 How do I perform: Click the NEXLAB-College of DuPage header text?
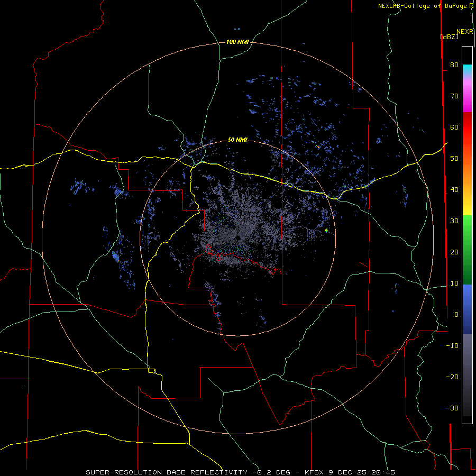425,6
